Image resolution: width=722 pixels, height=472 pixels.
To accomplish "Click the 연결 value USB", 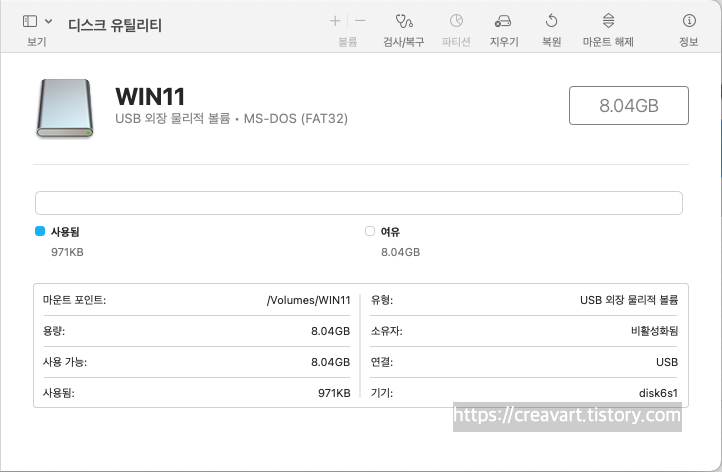I will [x=667, y=362].
